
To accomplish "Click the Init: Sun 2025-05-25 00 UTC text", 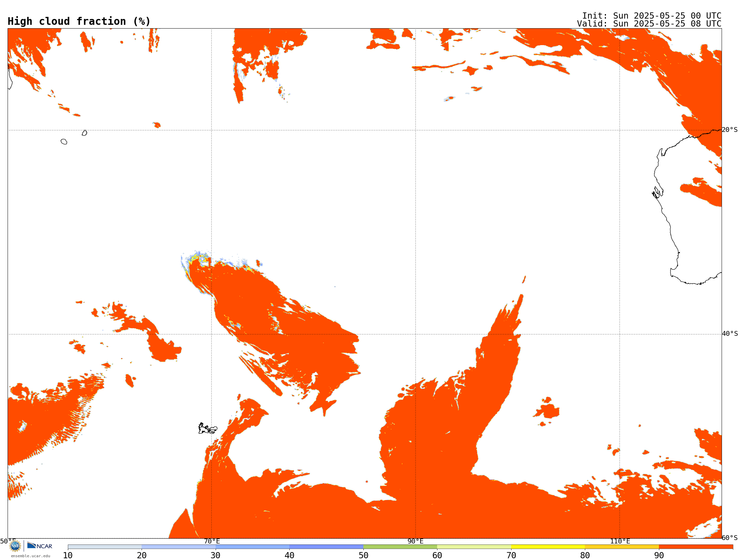I will pyautogui.click(x=652, y=16).
